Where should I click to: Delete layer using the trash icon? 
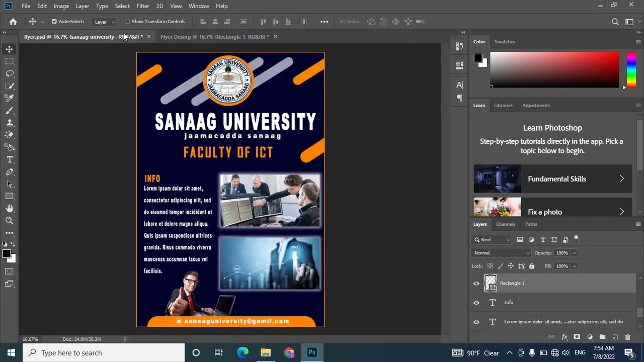[627, 337]
